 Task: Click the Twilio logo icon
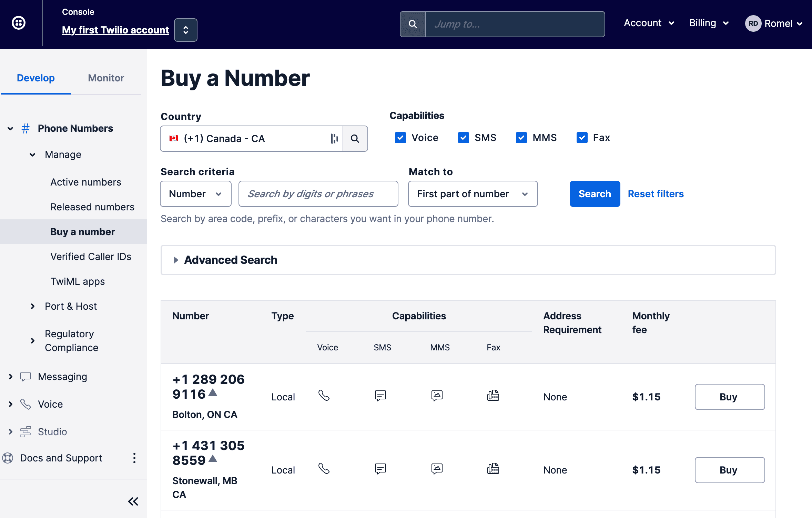click(x=19, y=23)
